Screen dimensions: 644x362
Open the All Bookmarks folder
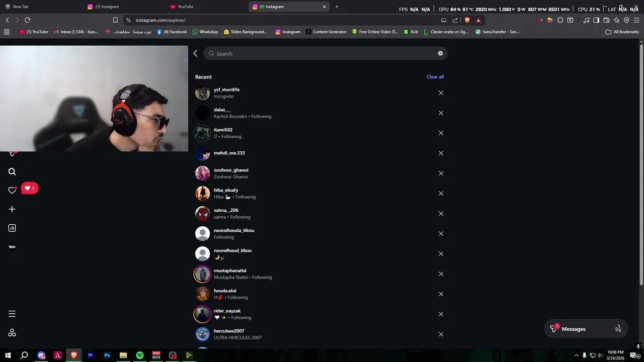(x=622, y=32)
